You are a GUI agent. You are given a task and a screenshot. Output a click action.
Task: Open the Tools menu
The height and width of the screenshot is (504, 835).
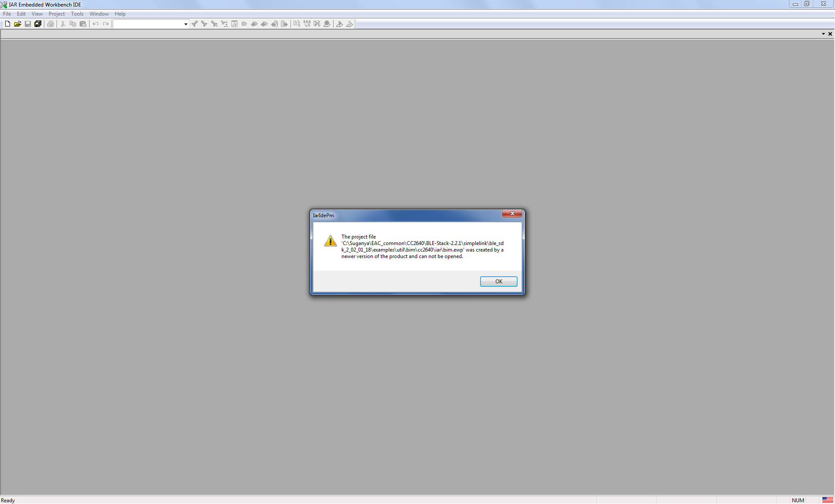tap(77, 14)
